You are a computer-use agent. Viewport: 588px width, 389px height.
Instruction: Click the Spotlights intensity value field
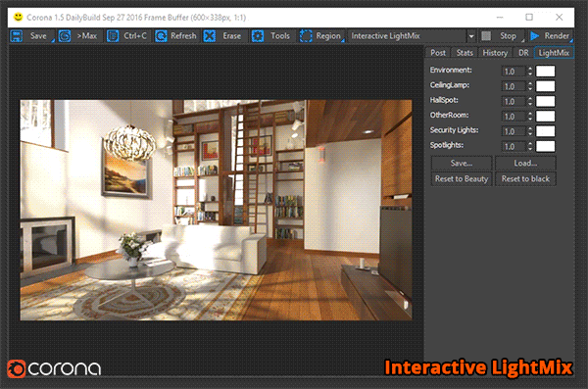click(x=514, y=146)
